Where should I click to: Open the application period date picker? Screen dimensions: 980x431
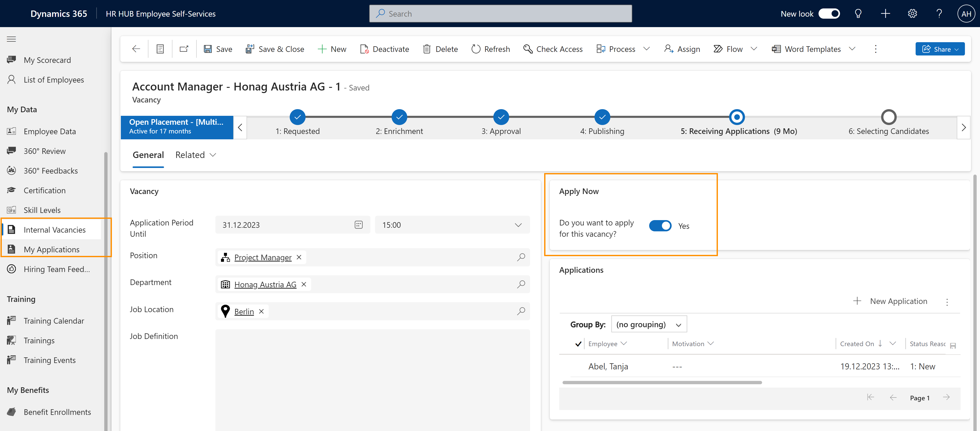point(358,225)
